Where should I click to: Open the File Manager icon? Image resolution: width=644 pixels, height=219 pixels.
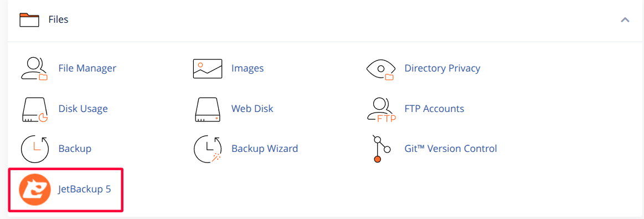click(x=34, y=68)
